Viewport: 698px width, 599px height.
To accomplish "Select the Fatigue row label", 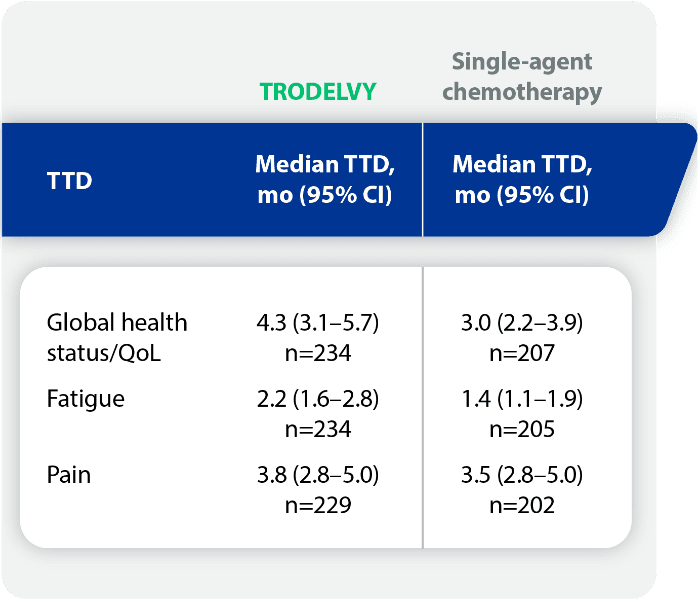I will pos(86,399).
